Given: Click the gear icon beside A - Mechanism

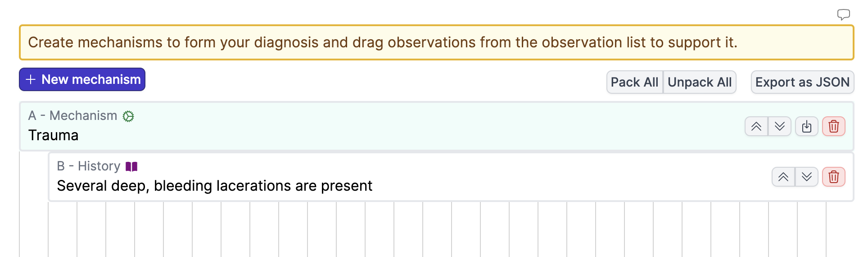Looking at the screenshot, I should (128, 116).
